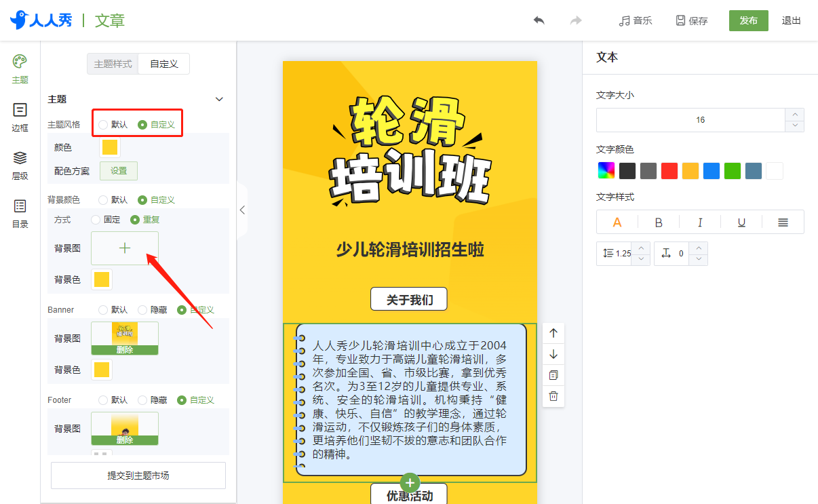818x504 pixels.
Task: Pick the orange text color swatch
Action: pyautogui.click(x=690, y=171)
